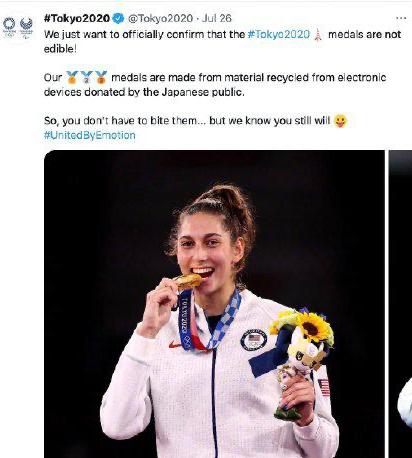
Task: Open the #UnitedByEmotion hashtag
Action: pos(90,135)
